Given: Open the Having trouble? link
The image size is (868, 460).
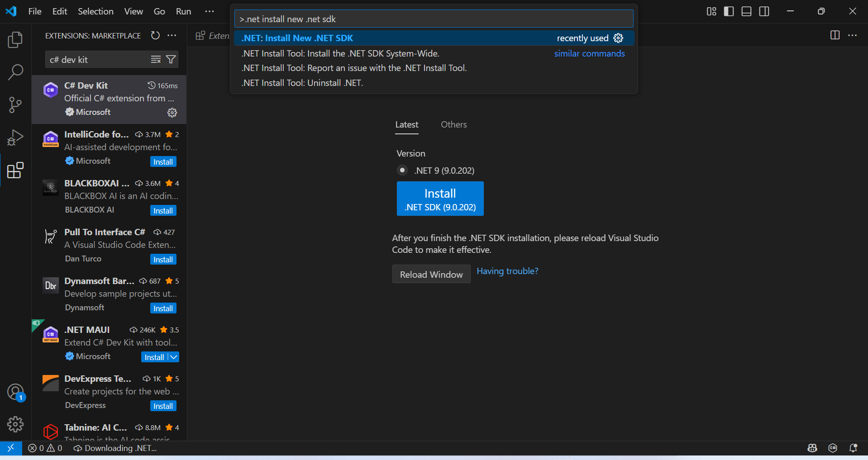Looking at the screenshot, I should pos(507,271).
